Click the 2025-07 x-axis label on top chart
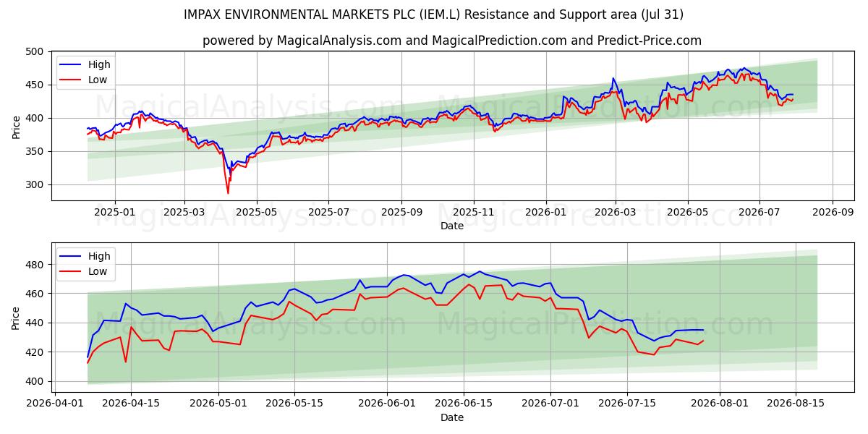The image size is (868, 434). coord(329,213)
